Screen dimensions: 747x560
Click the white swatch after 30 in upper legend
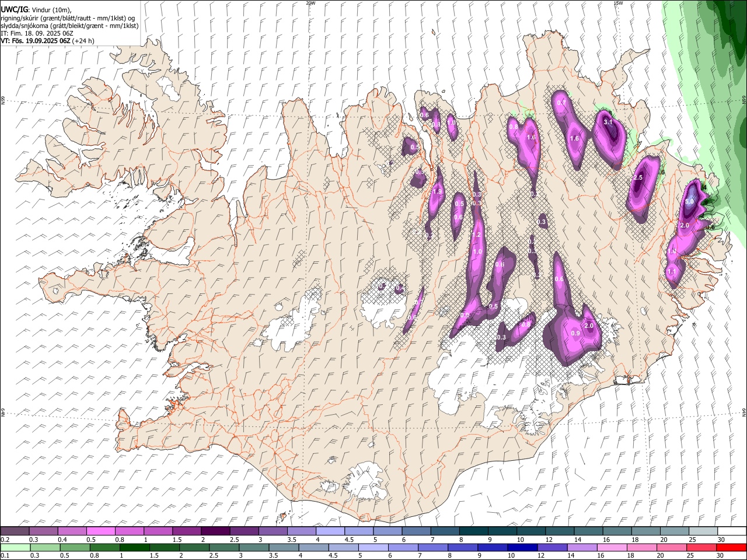731,531
